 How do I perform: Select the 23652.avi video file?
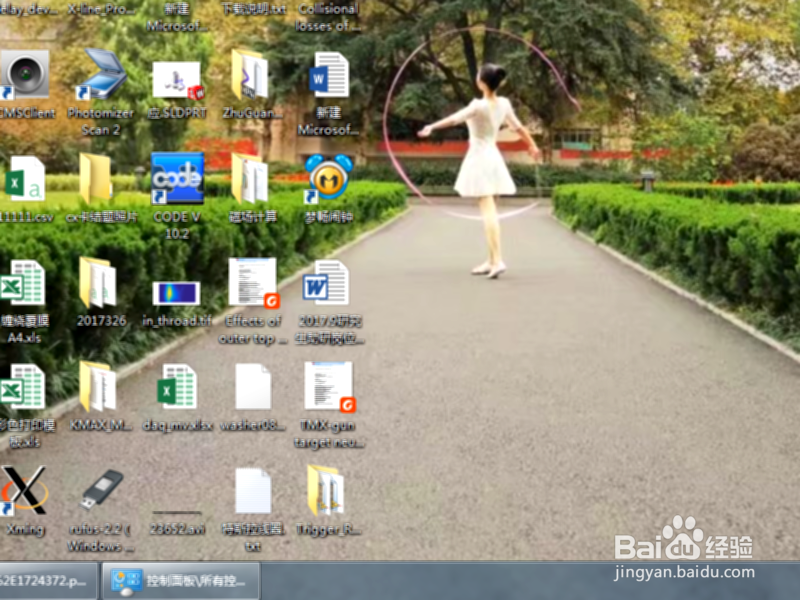tap(178, 495)
